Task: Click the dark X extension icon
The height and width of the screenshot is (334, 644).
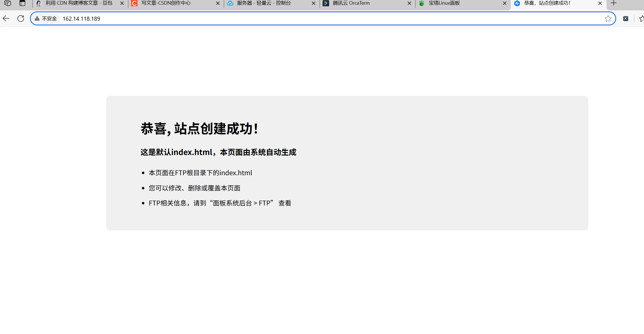Action: click(626, 19)
